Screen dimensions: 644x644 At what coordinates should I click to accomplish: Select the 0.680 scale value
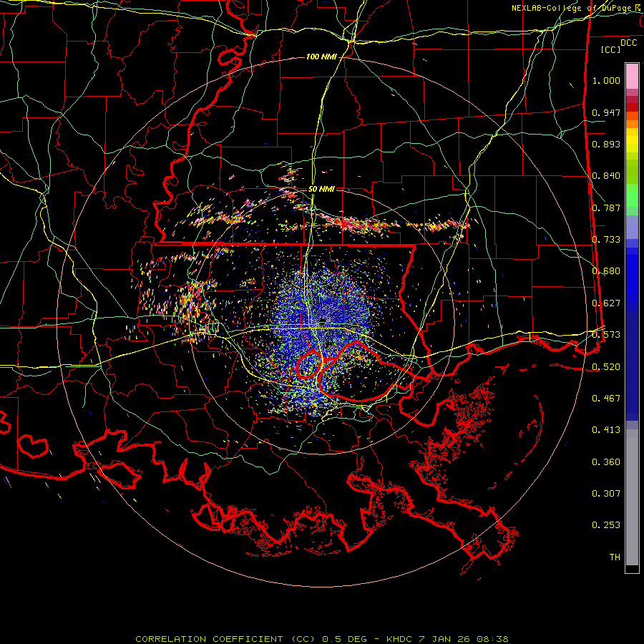(606, 271)
